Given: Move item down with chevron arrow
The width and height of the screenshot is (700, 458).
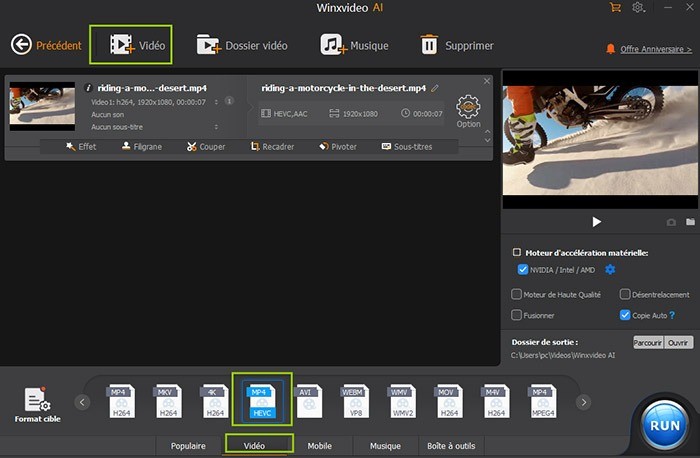Looking at the screenshot, I should coord(488,140).
